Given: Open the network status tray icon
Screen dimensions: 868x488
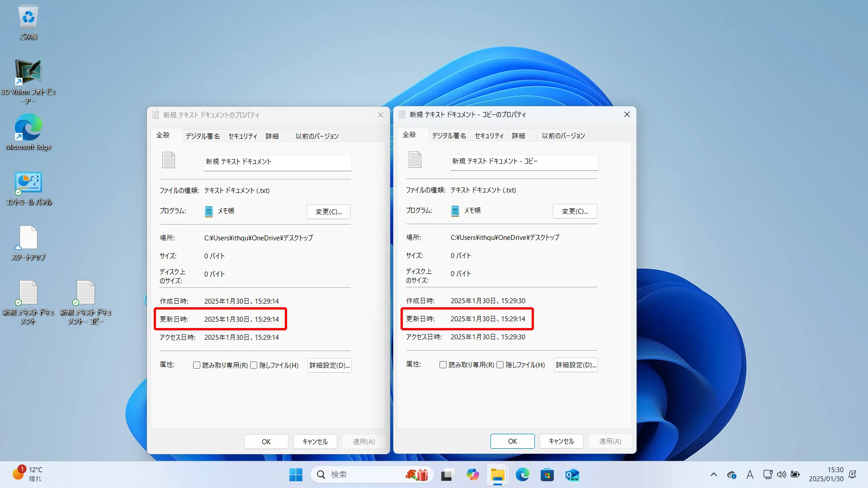Looking at the screenshot, I should pyautogui.click(x=768, y=474).
